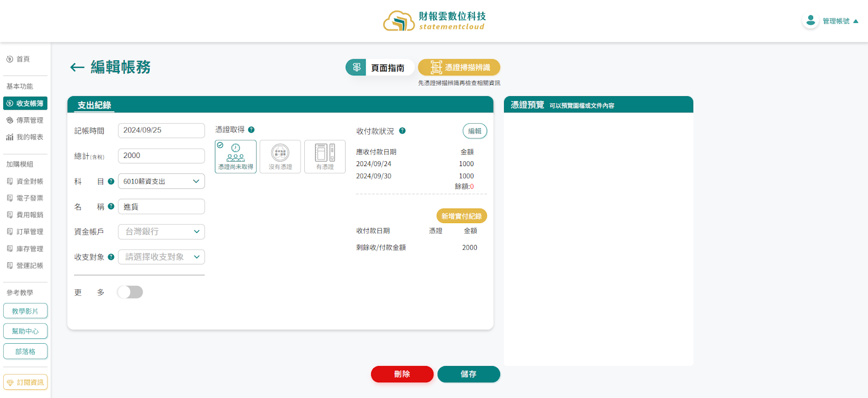Viewport: 868px width, 398px height.
Task: Click the 餘額:0 text
Action: point(464,186)
